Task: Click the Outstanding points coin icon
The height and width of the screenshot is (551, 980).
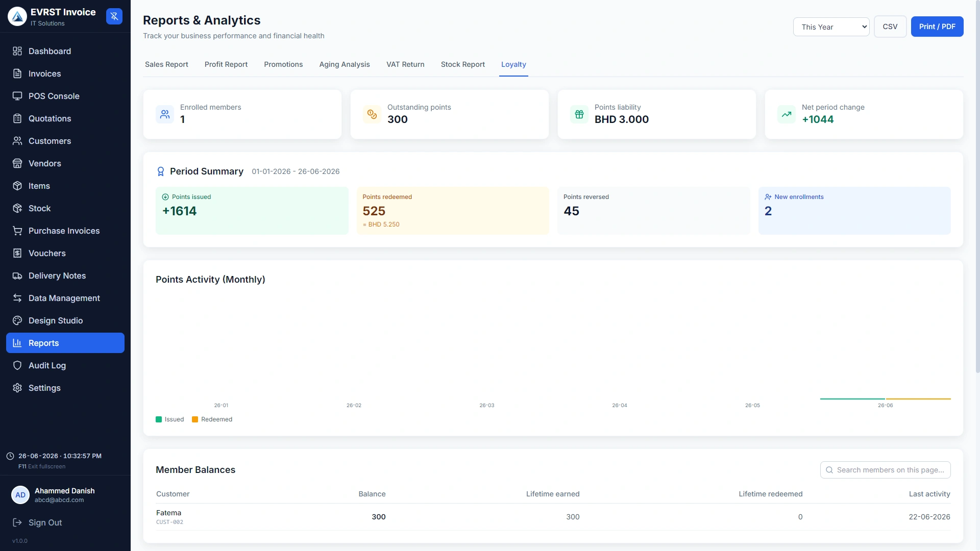Action: point(372,114)
